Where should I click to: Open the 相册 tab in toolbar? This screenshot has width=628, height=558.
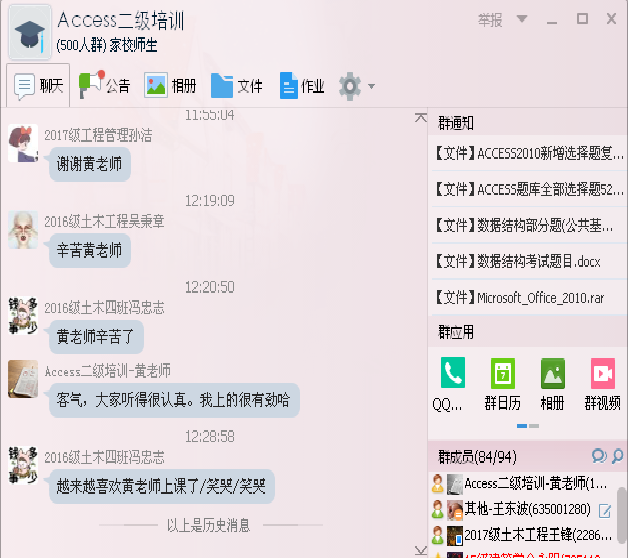[x=170, y=86]
